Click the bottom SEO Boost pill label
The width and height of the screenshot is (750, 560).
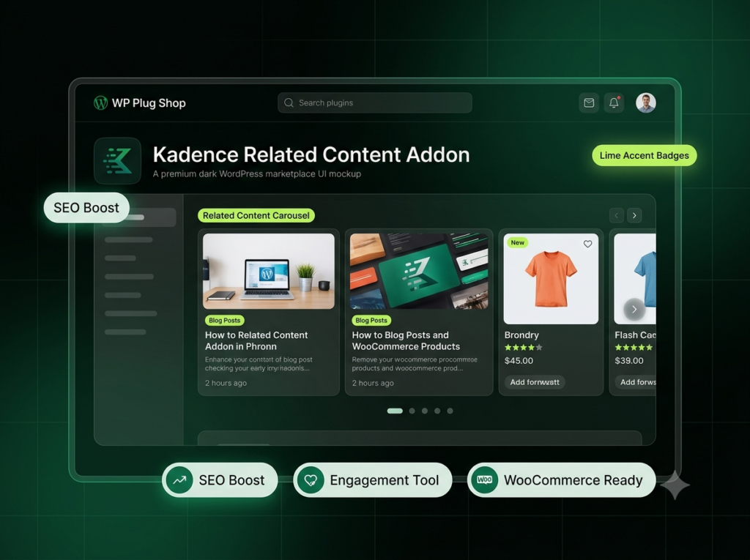[x=231, y=480]
